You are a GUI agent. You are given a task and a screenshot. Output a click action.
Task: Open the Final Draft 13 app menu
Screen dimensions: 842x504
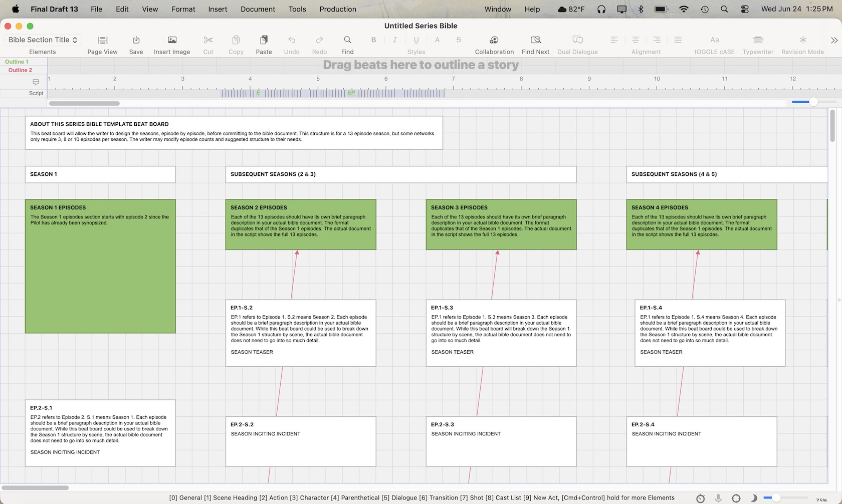click(x=54, y=9)
